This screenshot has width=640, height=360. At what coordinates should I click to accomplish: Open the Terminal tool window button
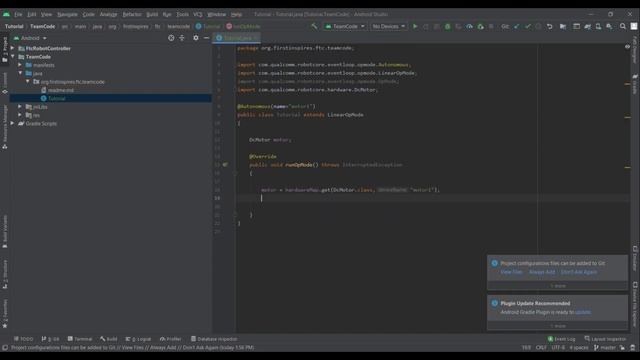pyautogui.click(x=80, y=339)
